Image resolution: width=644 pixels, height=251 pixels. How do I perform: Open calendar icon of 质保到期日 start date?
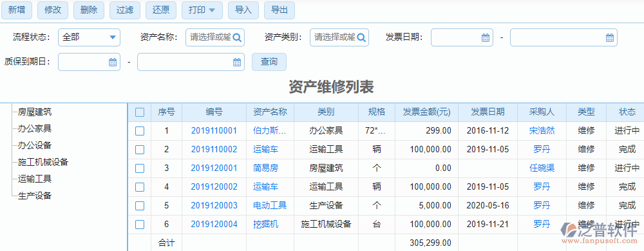(113, 62)
